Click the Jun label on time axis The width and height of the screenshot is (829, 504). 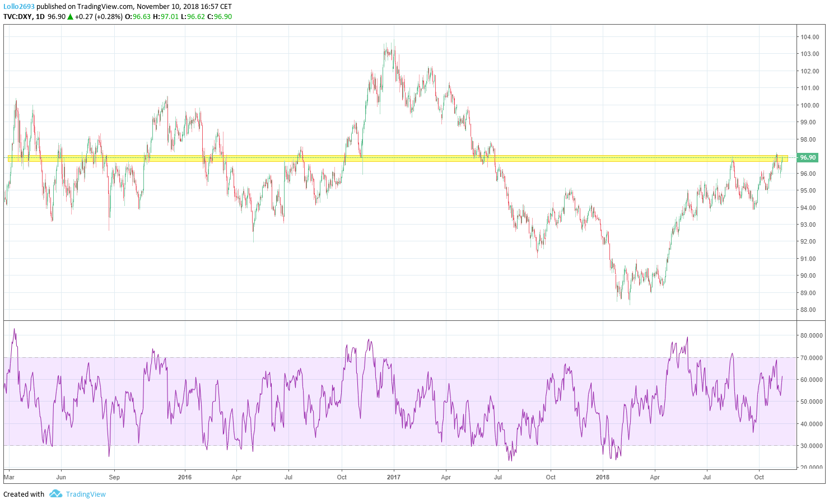(61, 477)
